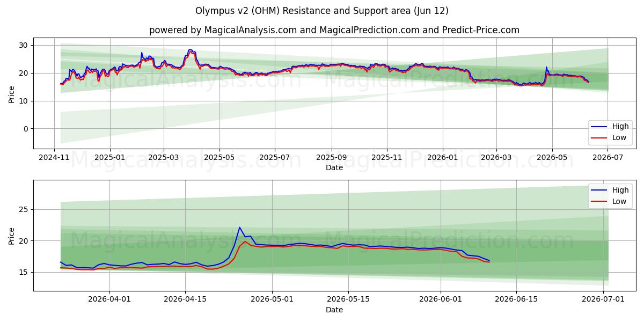Click the '2026-07' x-axis label
644x322 pixels.
click(x=607, y=158)
